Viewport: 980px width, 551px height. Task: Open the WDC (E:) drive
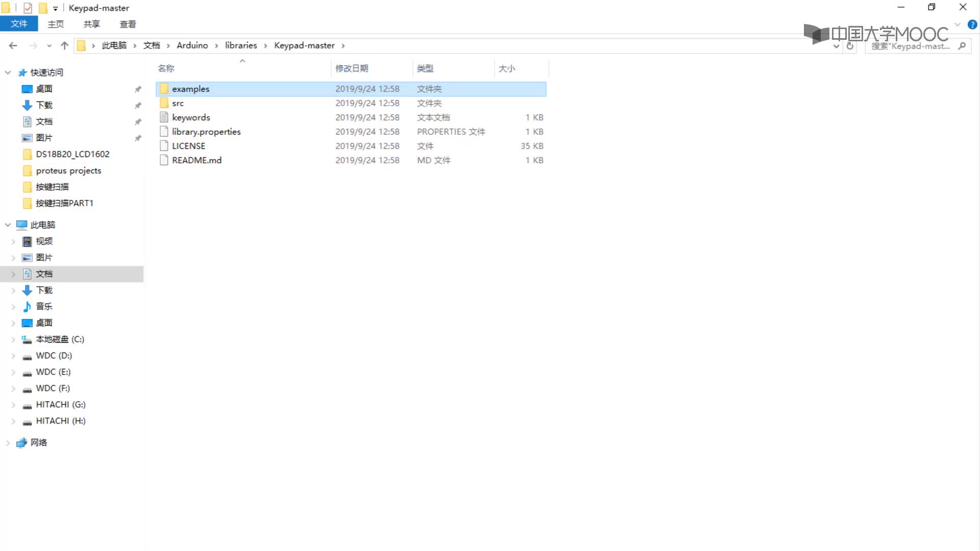pos(53,372)
